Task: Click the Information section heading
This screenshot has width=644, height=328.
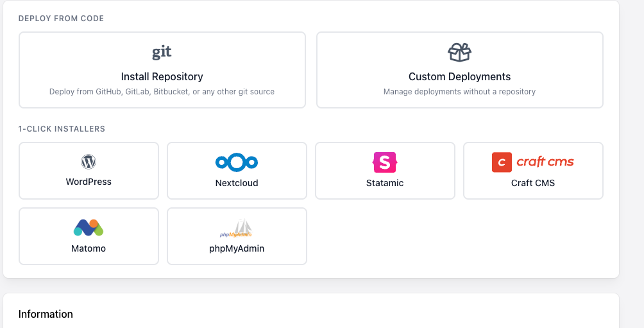Action: point(46,314)
